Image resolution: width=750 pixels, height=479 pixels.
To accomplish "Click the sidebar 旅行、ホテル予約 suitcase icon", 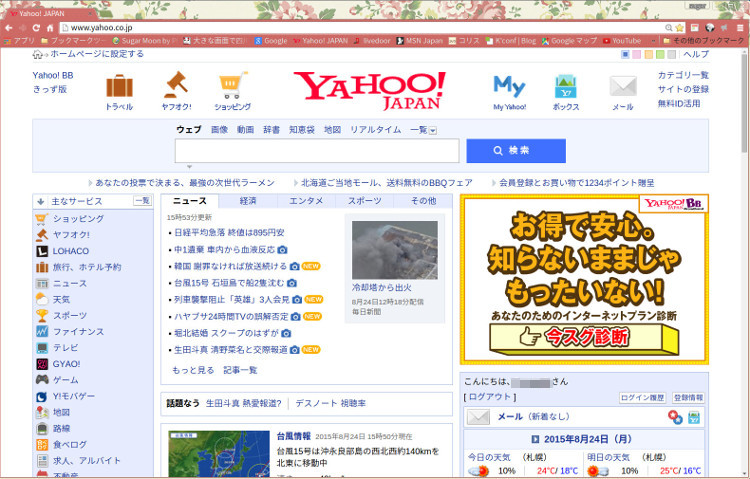I will pos(42,267).
